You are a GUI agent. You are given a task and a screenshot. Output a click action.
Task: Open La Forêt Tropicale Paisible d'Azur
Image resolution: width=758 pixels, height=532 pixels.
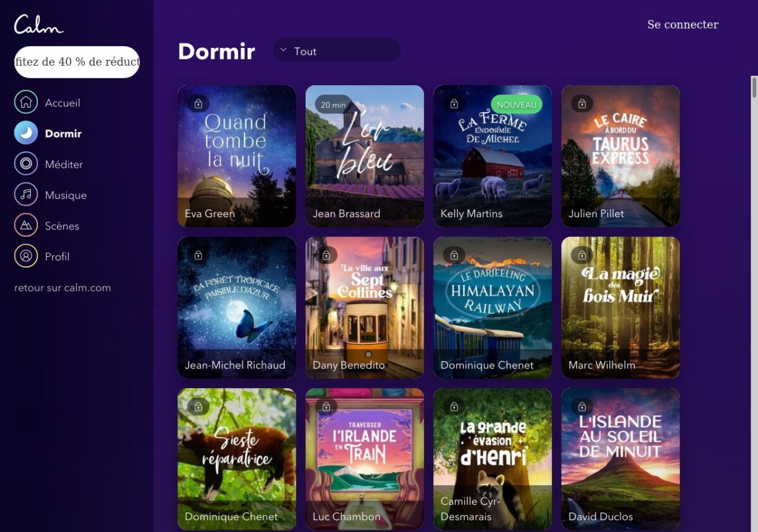coord(237,307)
